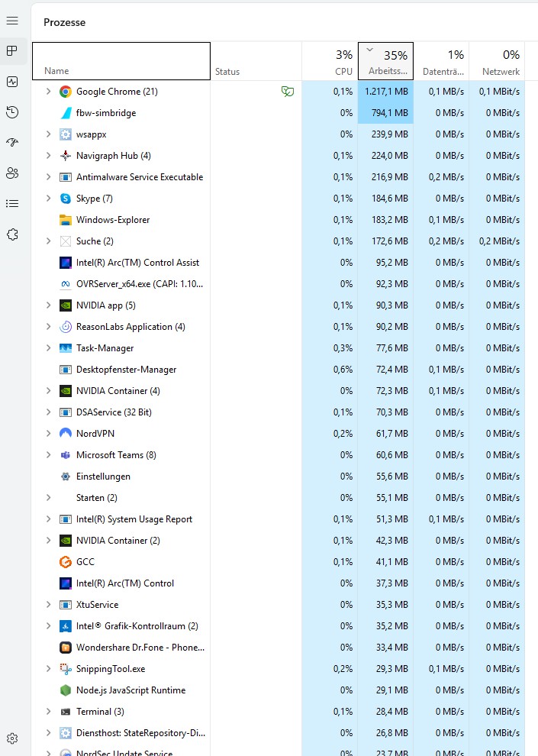
Task: Click the fbw-simbridge icon
Action: pyautogui.click(x=66, y=113)
